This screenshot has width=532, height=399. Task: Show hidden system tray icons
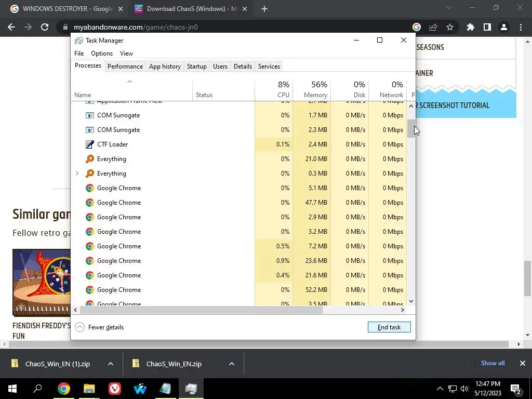click(440, 389)
